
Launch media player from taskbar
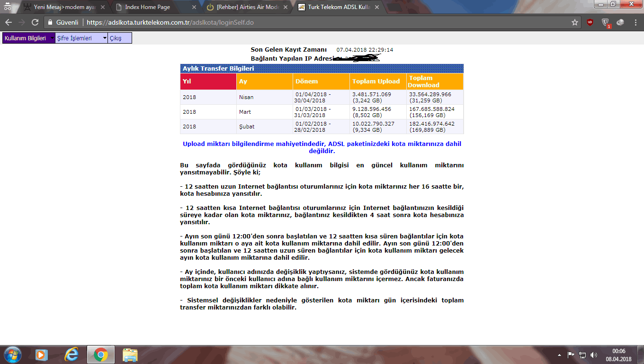[42, 355]
